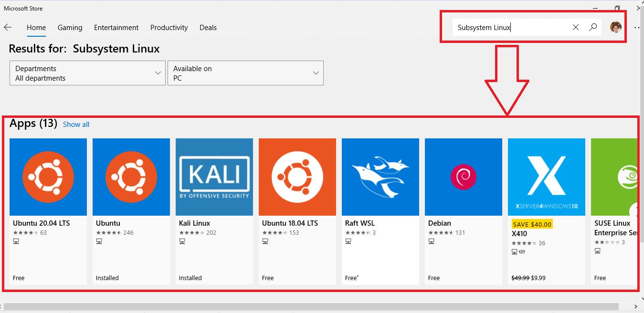Expand the Available on dropdown

pos(245,73)
